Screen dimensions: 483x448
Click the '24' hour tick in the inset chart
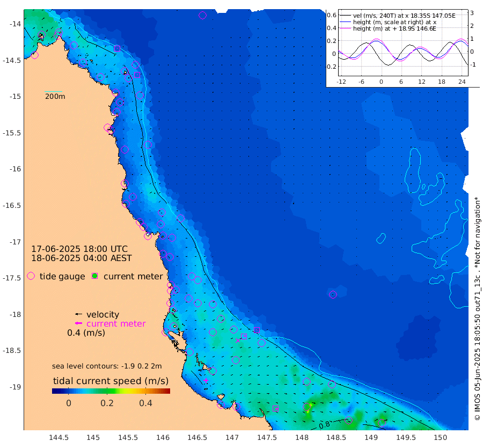tap(462, 82)
